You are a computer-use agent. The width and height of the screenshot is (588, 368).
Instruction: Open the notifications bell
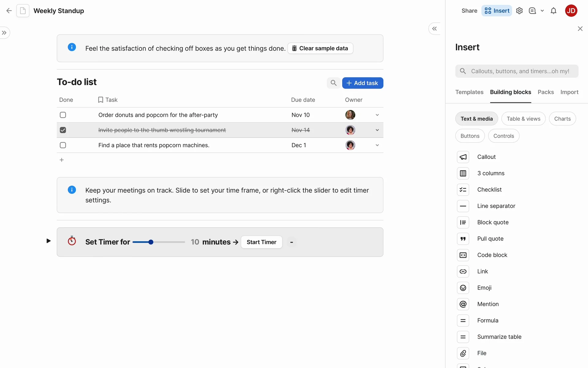coord(553,11)
